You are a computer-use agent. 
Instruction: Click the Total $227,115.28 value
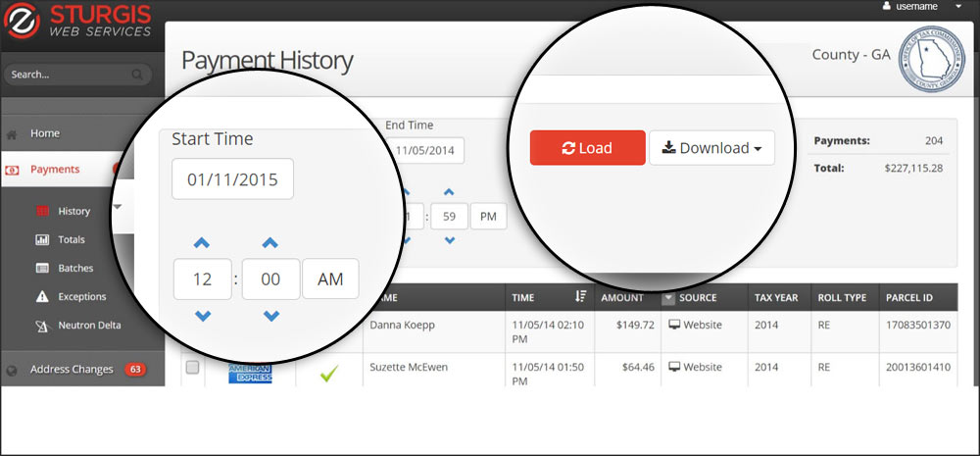(913, 169)
